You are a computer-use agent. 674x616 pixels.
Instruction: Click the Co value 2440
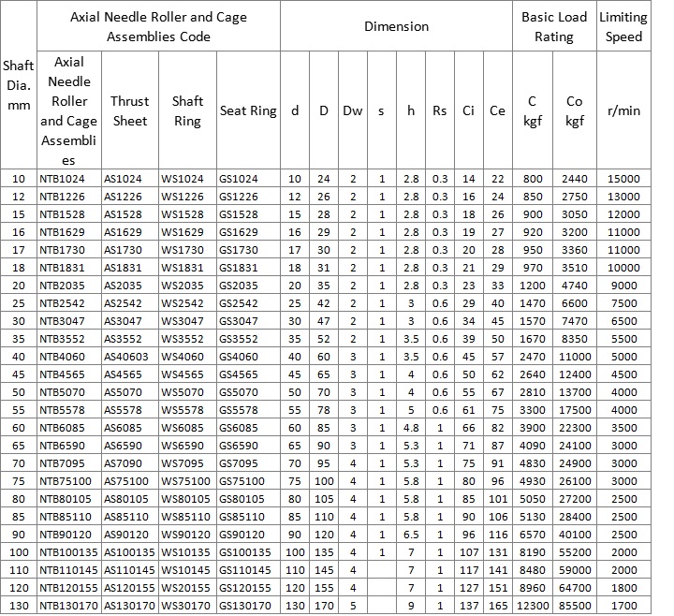point(574,179)
